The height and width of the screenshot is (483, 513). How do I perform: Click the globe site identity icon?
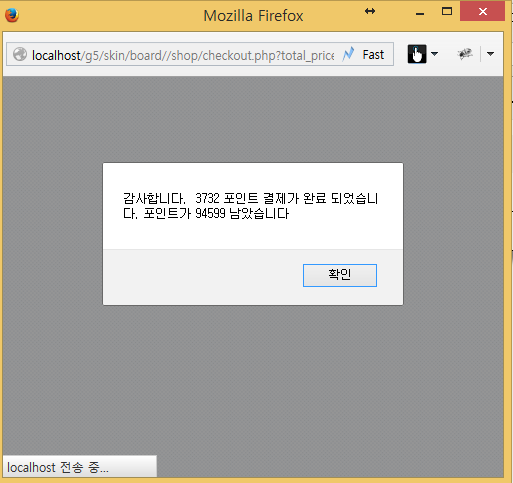click(x=20, y=54)
